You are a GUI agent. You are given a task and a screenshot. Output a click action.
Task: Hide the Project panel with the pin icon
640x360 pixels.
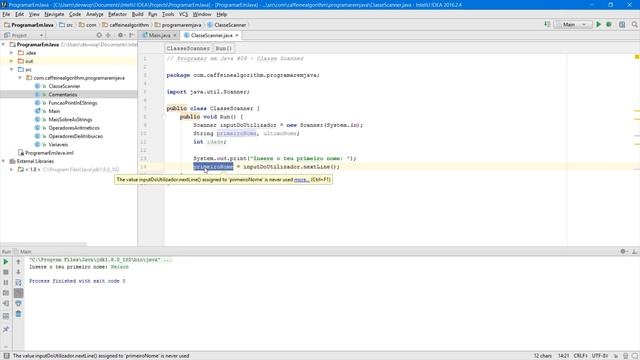tap(131, 36)
